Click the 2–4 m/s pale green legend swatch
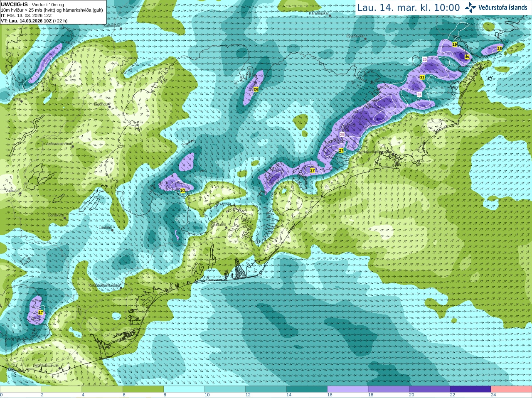Screen dimensions: 532x398 coord(61,389)
